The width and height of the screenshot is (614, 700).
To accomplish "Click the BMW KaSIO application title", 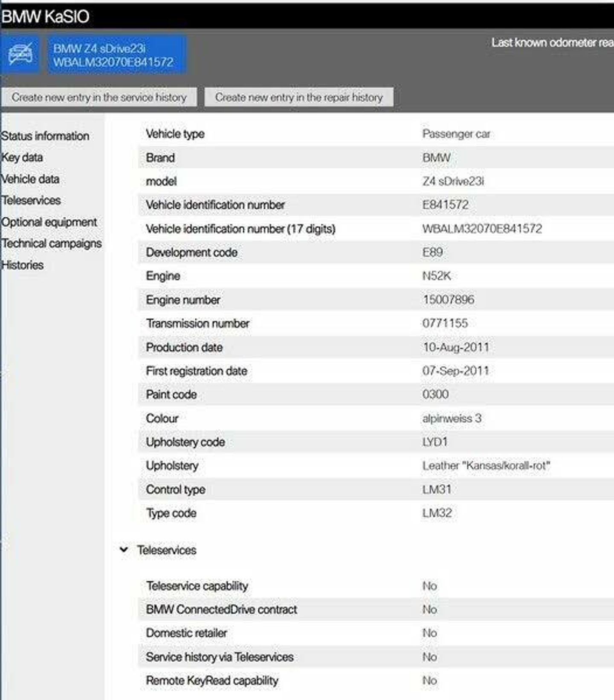I will tap(45, 17).
